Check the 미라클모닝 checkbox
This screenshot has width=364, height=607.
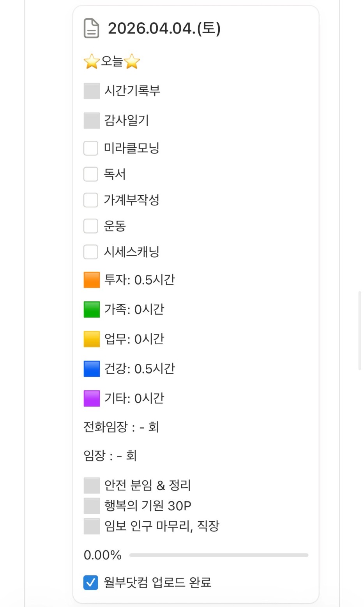91,148
